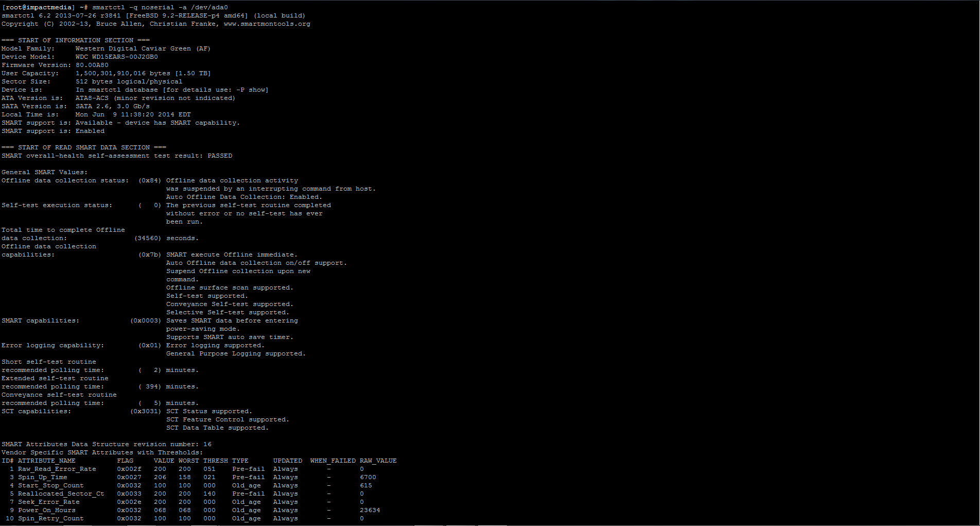Click the 'START OF INFORMATION SECTION' header
This screenshot has width=980, height=526.
point(76,41)
